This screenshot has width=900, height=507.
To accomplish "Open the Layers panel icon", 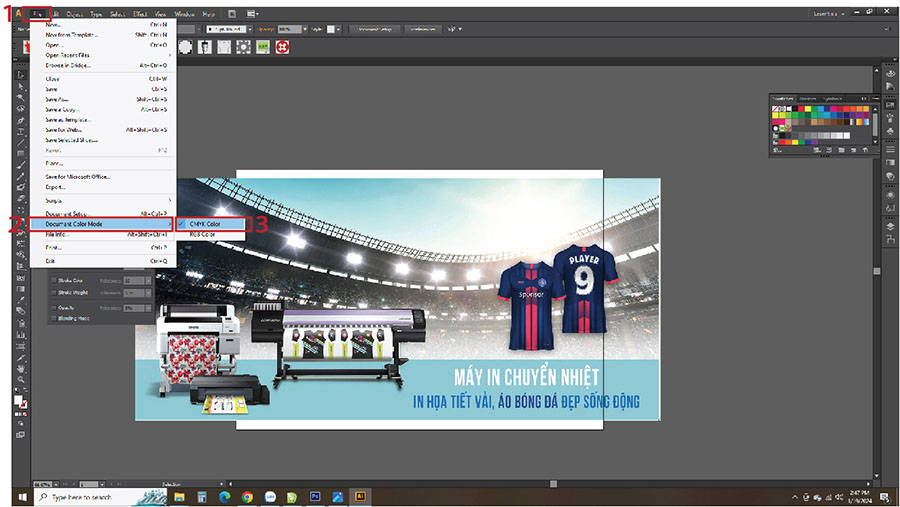I will pyautogui.click(x=890, y=227).
